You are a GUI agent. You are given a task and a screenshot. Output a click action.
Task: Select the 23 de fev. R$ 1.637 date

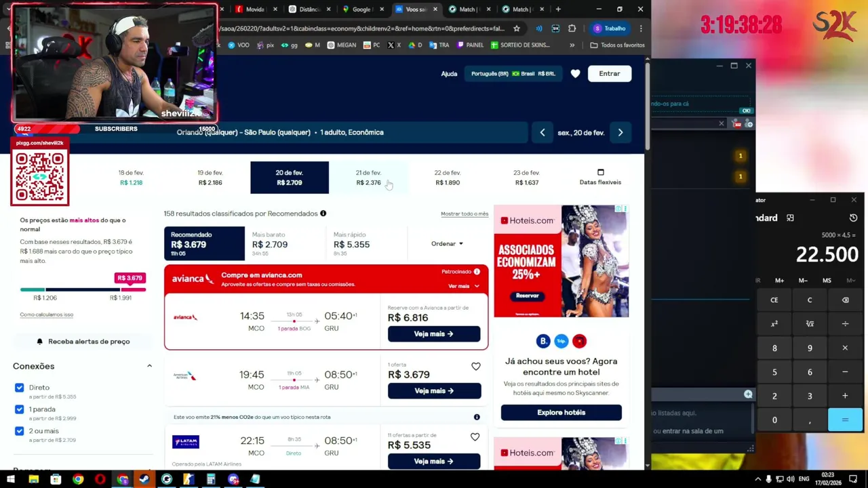point(526,178)
